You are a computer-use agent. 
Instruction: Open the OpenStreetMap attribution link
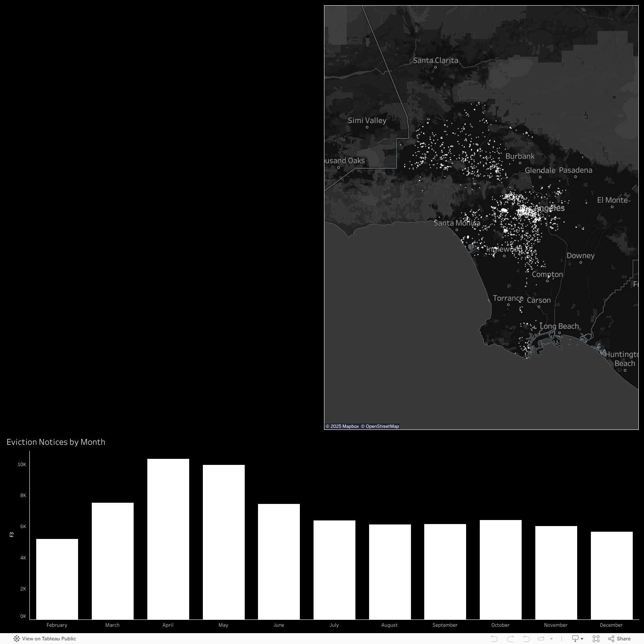[380, 426]
